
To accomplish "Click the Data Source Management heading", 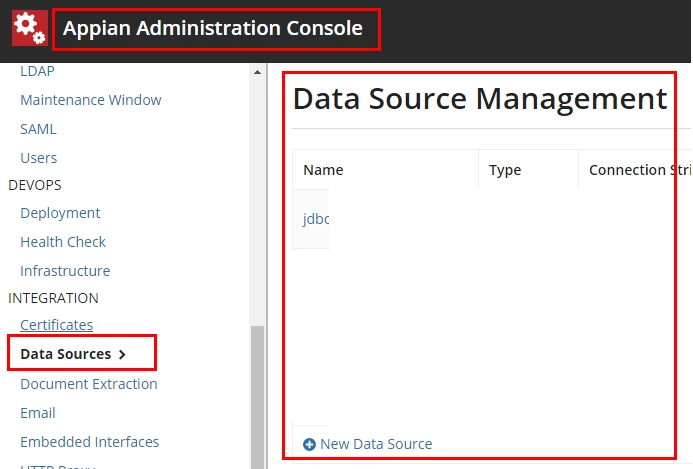I will (x=480, y=99).
